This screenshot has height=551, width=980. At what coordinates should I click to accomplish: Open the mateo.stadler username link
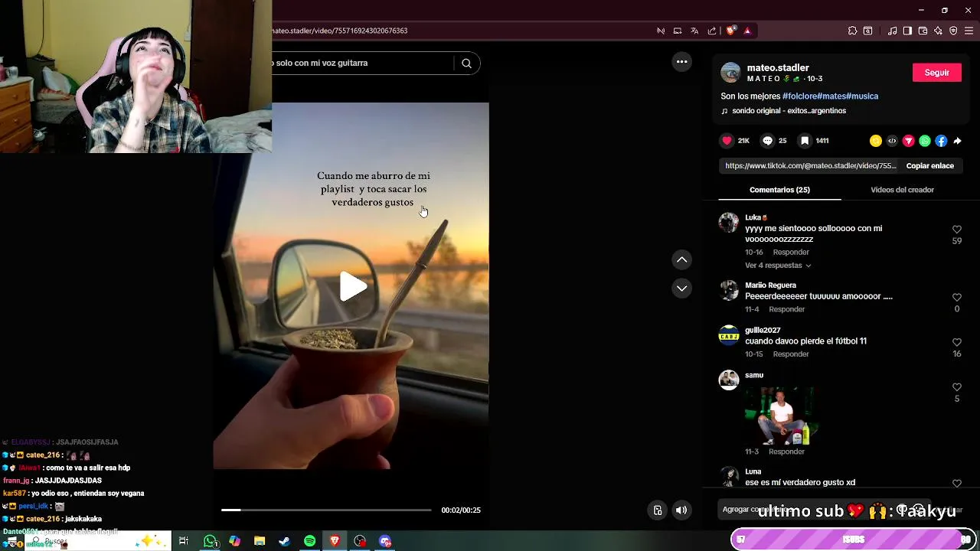click(778, 67)
